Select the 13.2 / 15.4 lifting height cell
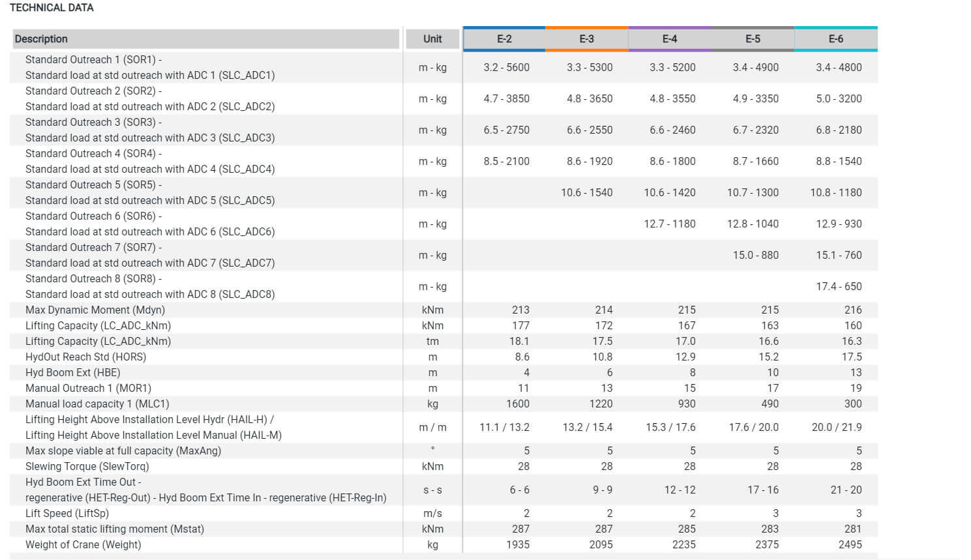The height and width of the screenshot is (560, 971). click(x=588, y=428)
